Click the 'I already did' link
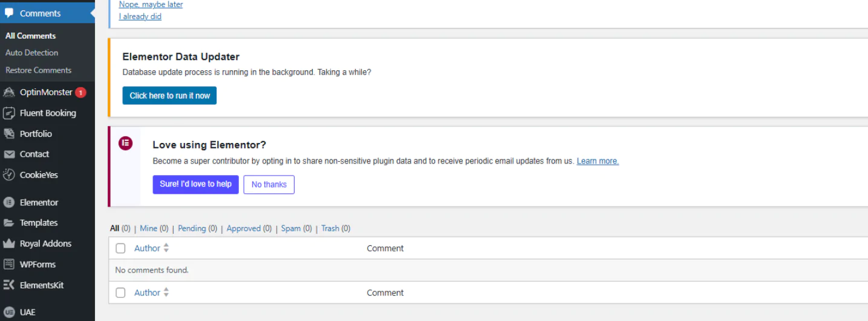 [140, 16]
